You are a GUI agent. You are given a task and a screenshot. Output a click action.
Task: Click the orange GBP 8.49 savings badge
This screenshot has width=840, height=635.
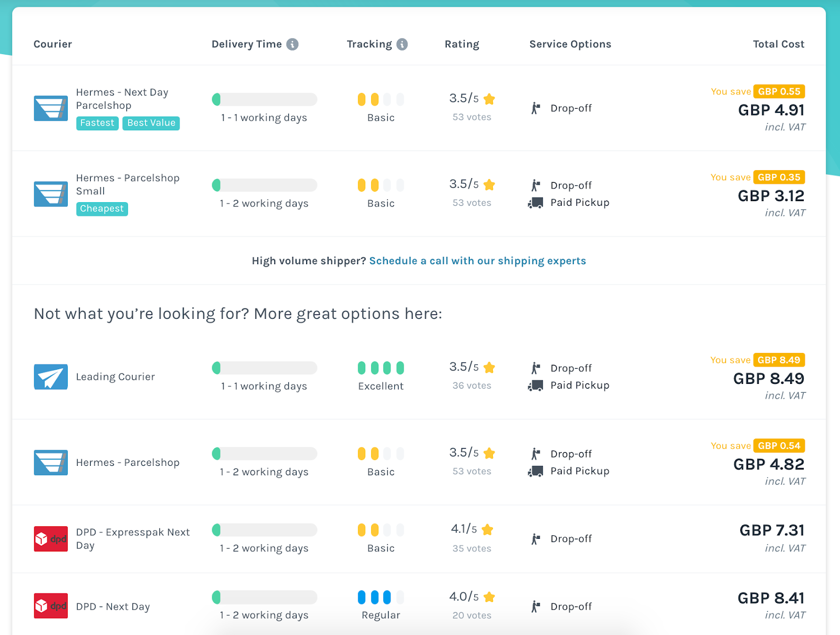click(x=779, y=360)
